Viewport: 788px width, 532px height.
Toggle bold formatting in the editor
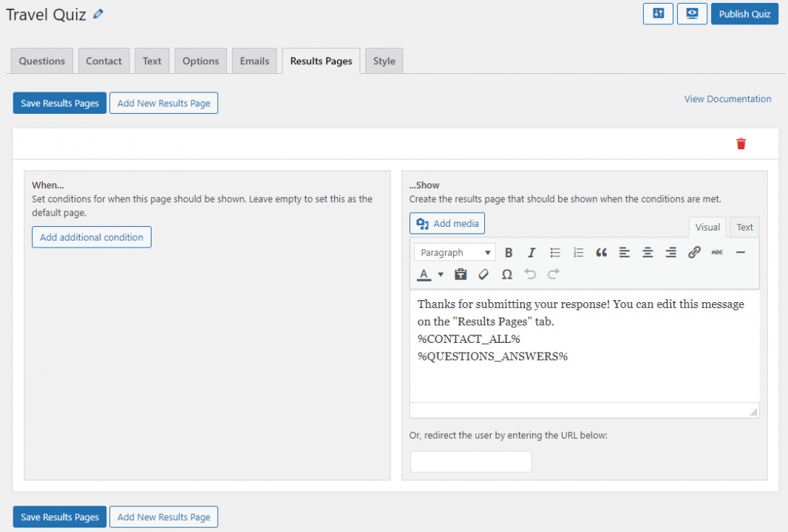pyautogui.click(x=509, y=252)
